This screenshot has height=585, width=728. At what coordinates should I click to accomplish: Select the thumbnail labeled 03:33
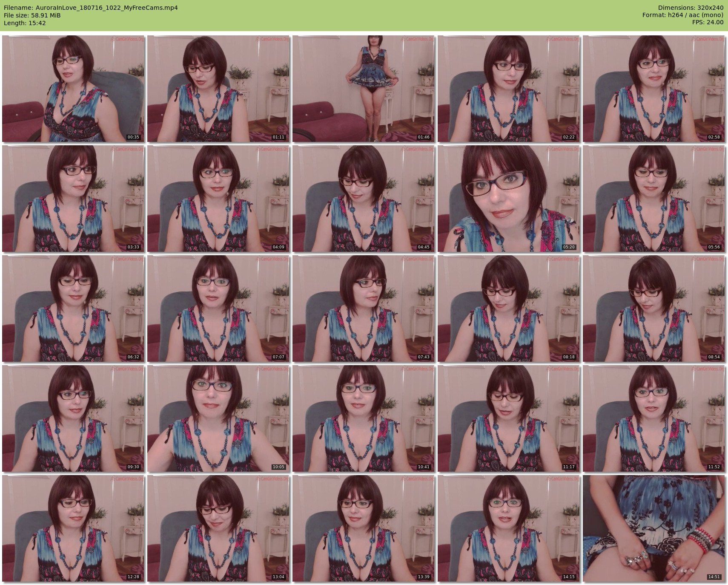[73, 199]
